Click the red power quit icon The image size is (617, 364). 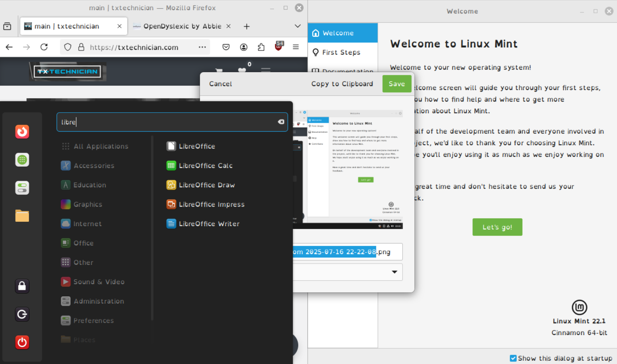22,342
